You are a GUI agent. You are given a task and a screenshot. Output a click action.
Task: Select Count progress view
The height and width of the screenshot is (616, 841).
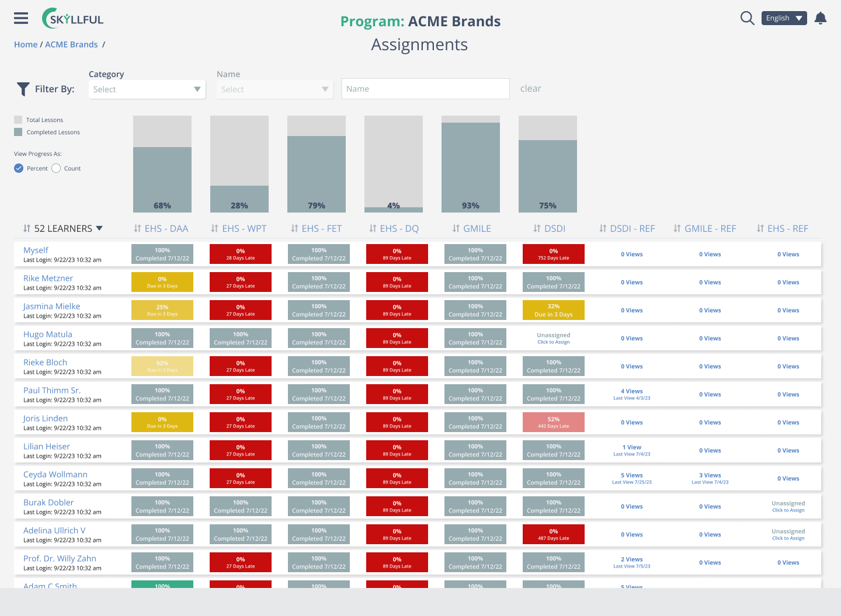(56, 168)
